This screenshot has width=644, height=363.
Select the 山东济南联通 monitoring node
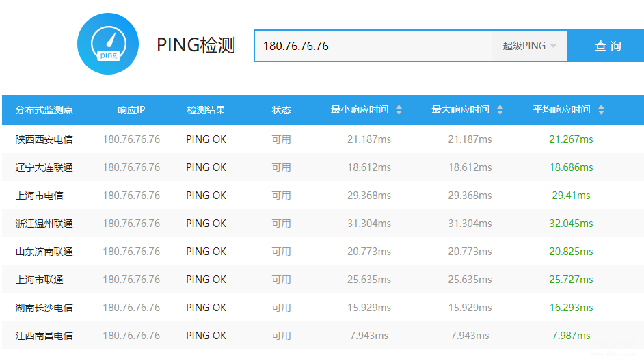44,252
